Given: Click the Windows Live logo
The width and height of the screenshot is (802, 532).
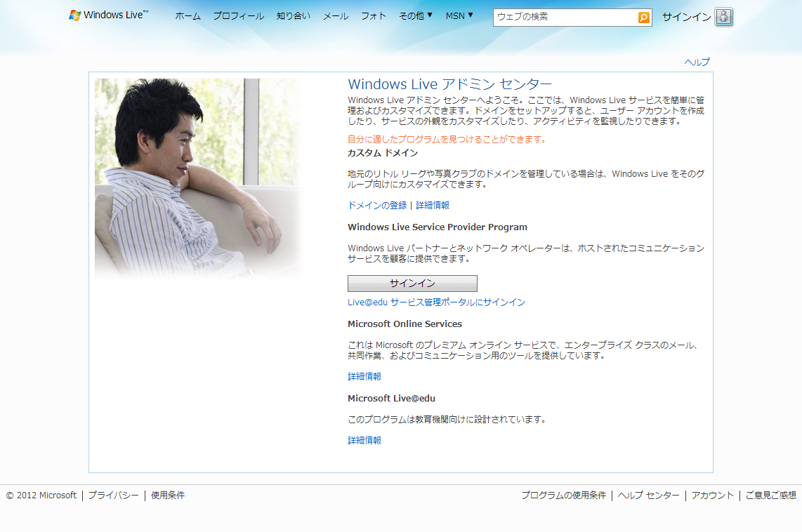Looking at the screenshot, I should click(x=108, y=15).
